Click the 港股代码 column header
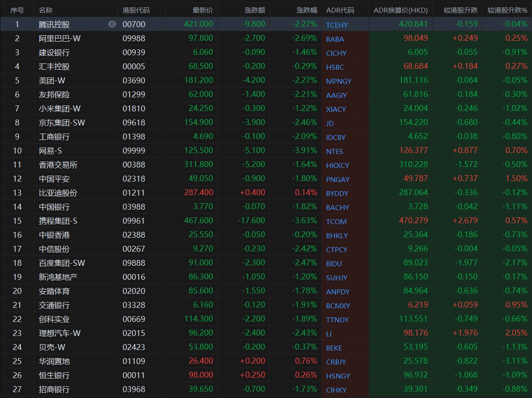The width and height of the screenshot is (532, 398). click(136, 10)
